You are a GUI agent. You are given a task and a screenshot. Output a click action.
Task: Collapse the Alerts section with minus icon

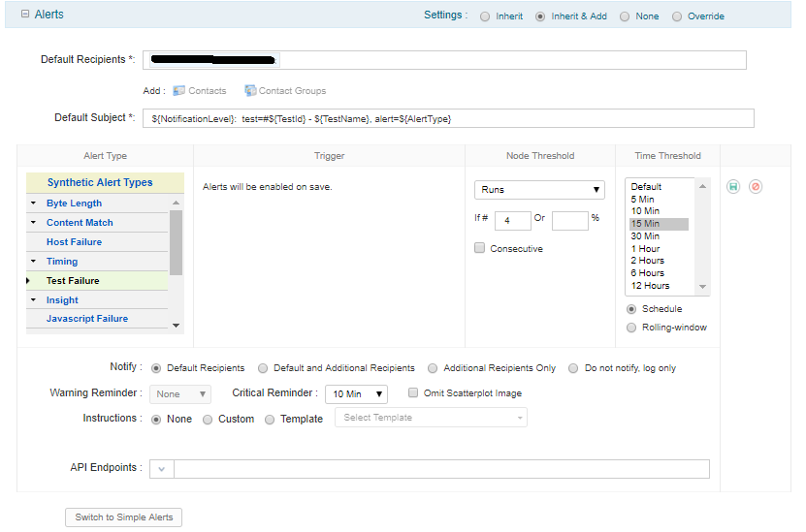pos(24,14)
